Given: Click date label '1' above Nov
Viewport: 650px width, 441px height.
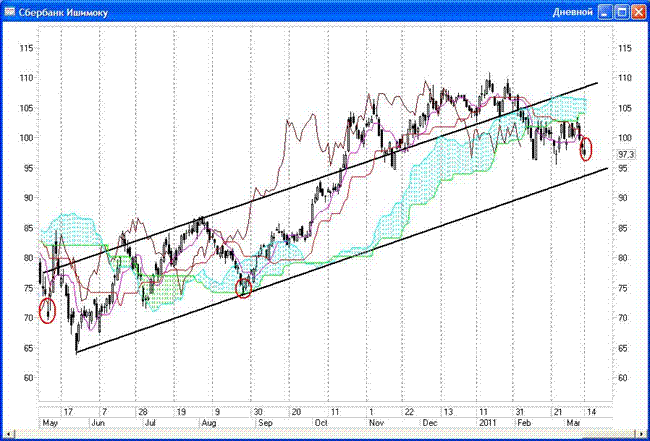Looking at the screenshot, I should (371, 412).
